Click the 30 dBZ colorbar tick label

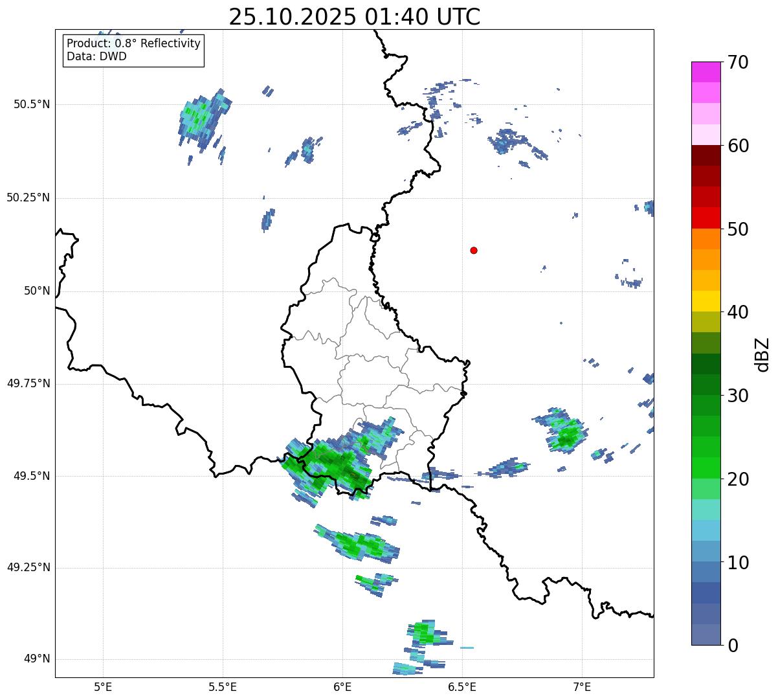tap(738, 396)
